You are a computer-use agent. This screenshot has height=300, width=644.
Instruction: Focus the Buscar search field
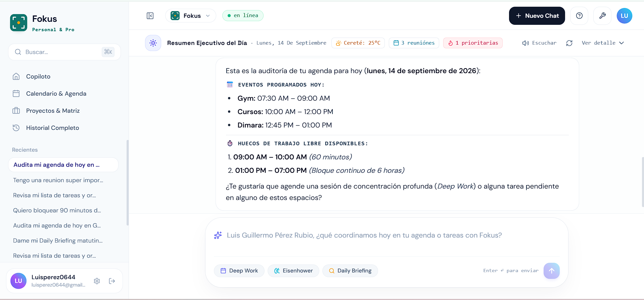[x=64, y=52]
